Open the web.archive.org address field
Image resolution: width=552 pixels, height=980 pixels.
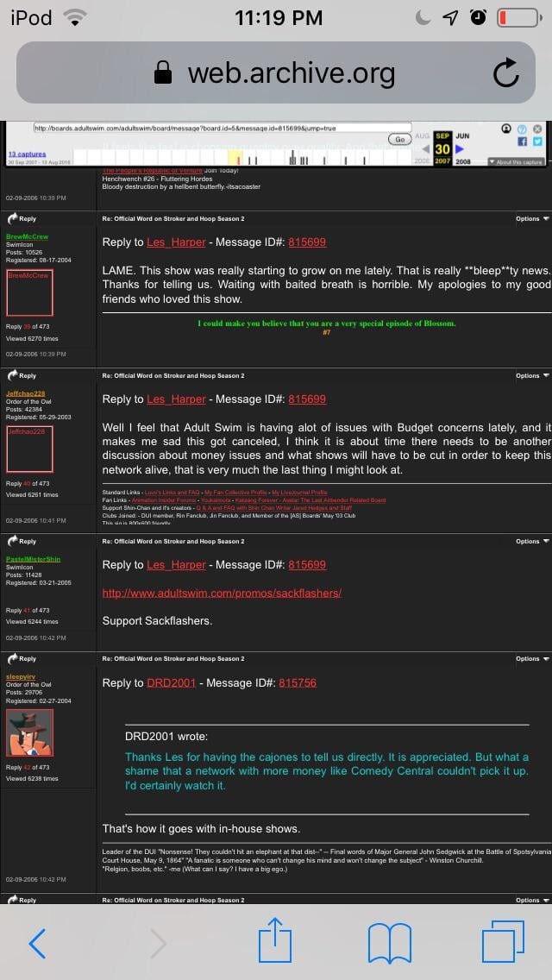(276, 72)
